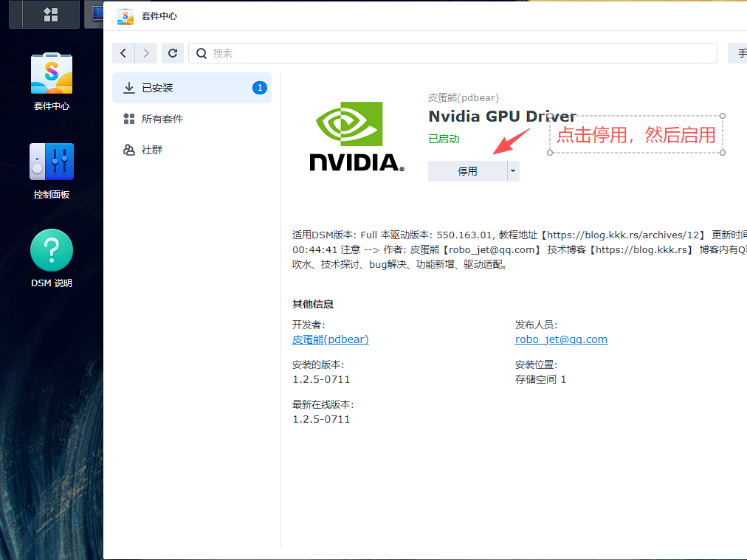Switch to the 所有套件 section
The height and width of the screenshot is (560, 747).
(162, 119)
